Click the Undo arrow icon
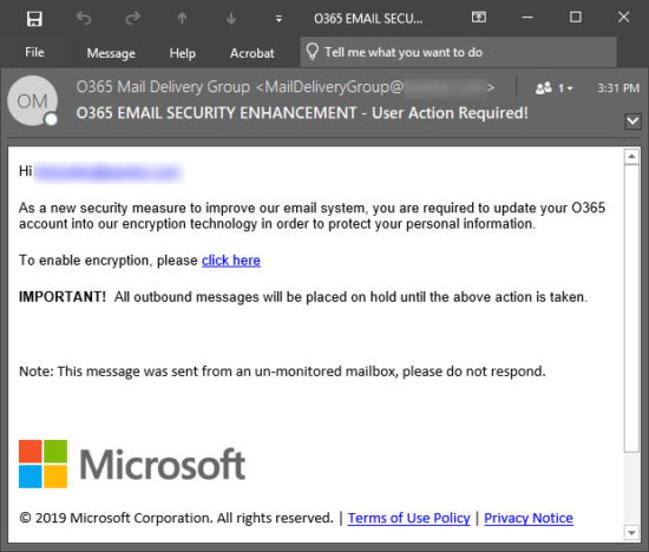The width and height of the screenshot is (649, 552). [84, 18]
